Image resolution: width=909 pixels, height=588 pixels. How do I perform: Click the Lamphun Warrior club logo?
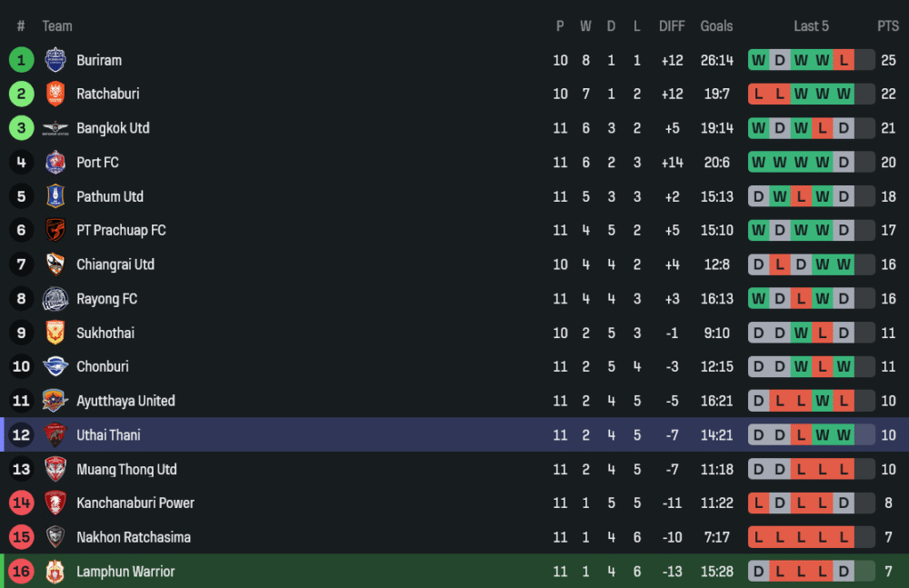55,572
